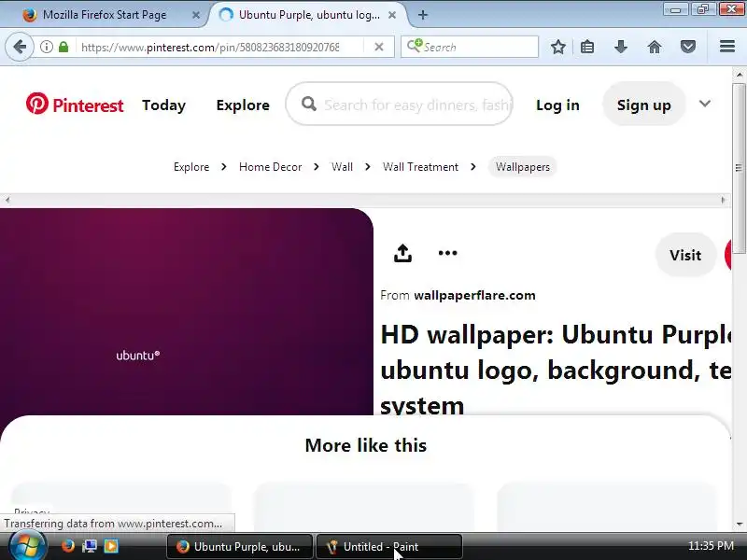Switch to Ubuntu Purple Firefox taskbar button
The width and height of the screenshot is (747, 560).
pyautogui.click(x=240, y=547)
